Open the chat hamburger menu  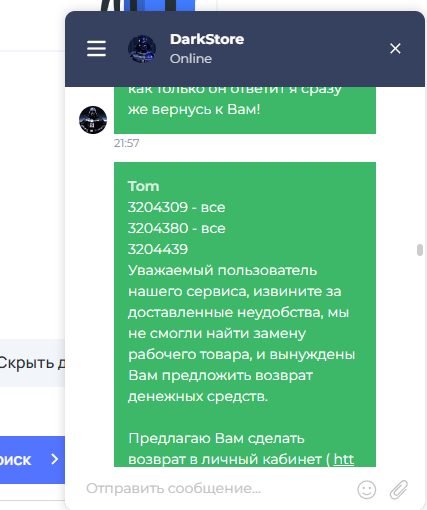tap(96, 48)
